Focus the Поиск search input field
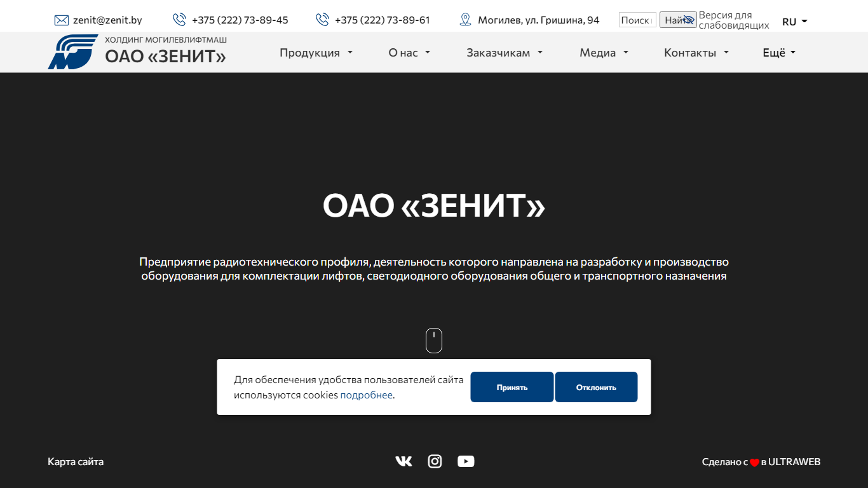Screen dimensions: 868x488 pos(637,20)
